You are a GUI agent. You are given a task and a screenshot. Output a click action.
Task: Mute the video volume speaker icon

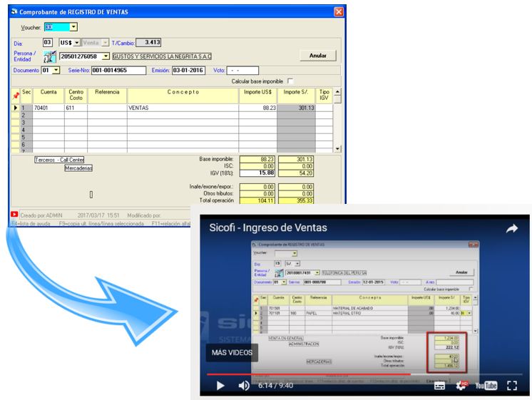pos(244,386)
